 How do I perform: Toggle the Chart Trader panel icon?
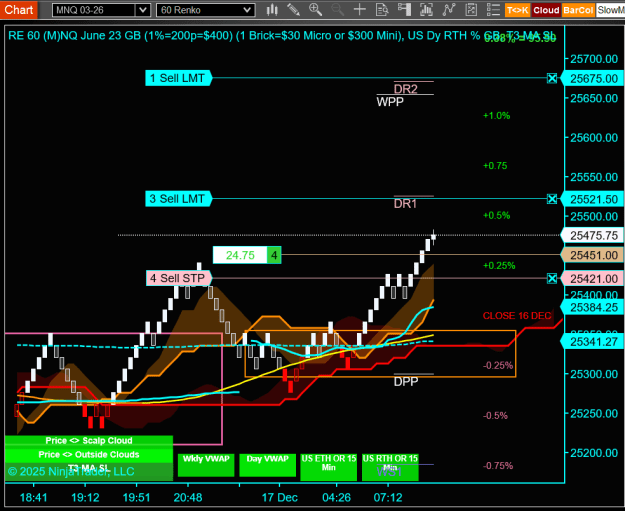(x=404, y=10)
